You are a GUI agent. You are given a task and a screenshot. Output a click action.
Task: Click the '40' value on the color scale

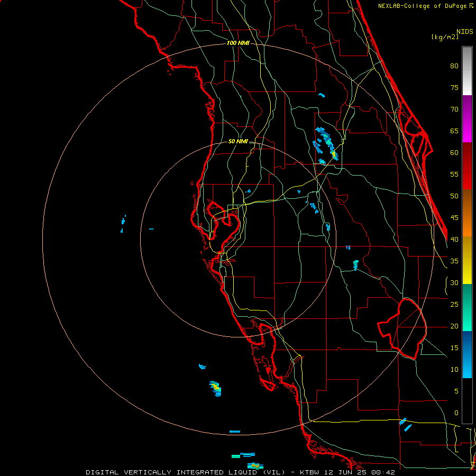(x=454, y=240)
